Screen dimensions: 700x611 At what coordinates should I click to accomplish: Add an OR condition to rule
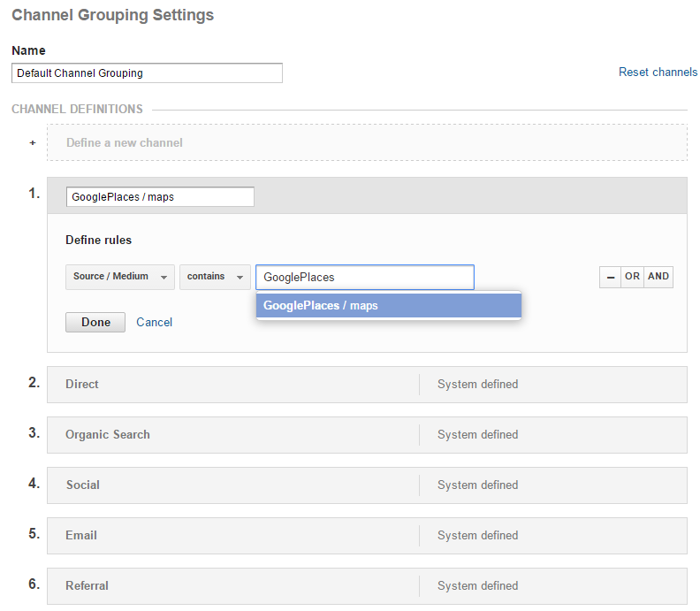632,277
